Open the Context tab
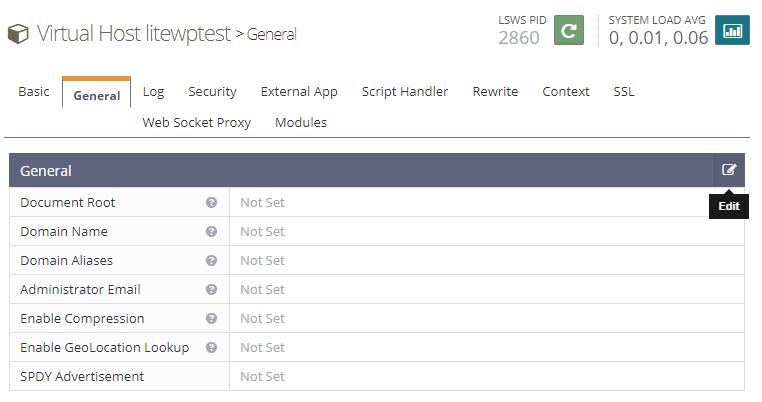 pos(566,91)
